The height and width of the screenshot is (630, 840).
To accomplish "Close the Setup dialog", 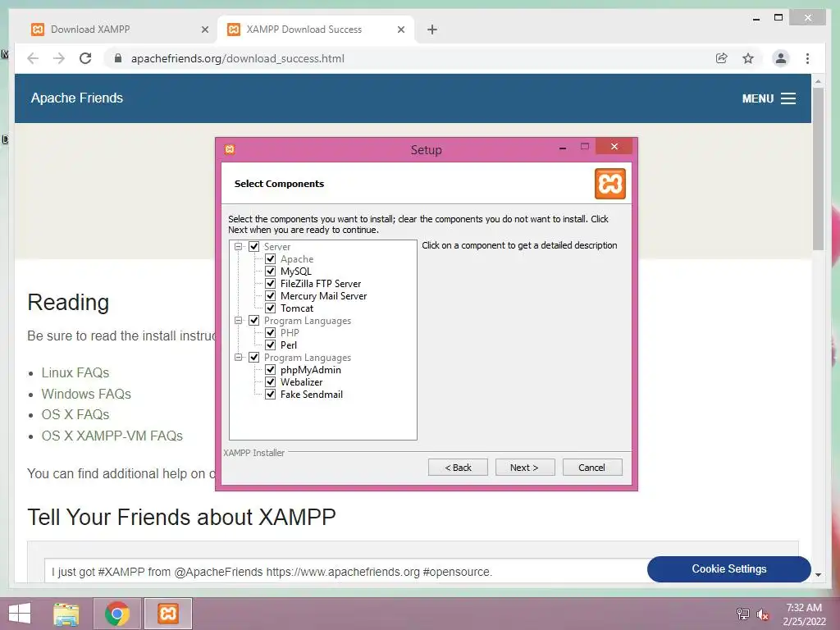I will [x=614, y=146].
